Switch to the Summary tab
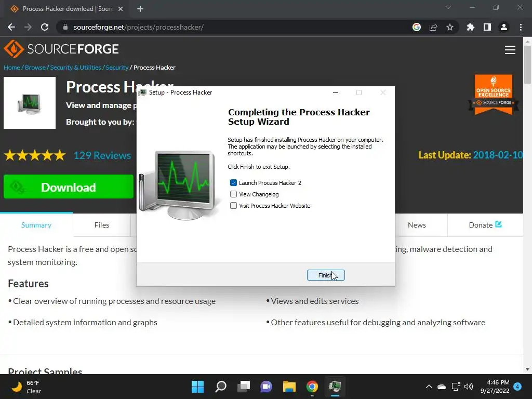 coord(36,225)
